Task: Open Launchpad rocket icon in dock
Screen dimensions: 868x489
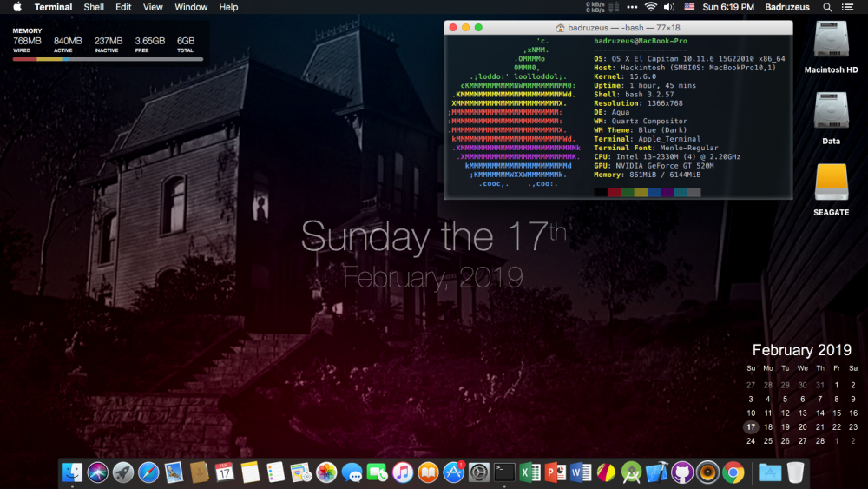Action: (123, 472)
